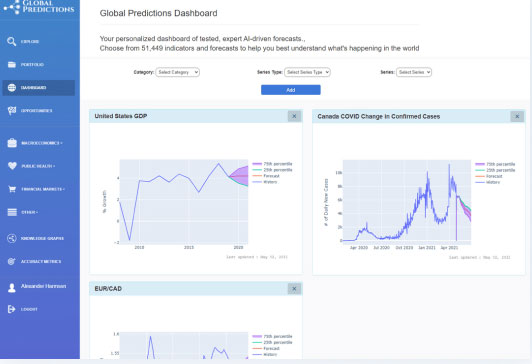Viewport: 532px width, 364px height.
Task: Open the Portfolio folder icon
Action: pyautogui.click(x=12, y=64)
